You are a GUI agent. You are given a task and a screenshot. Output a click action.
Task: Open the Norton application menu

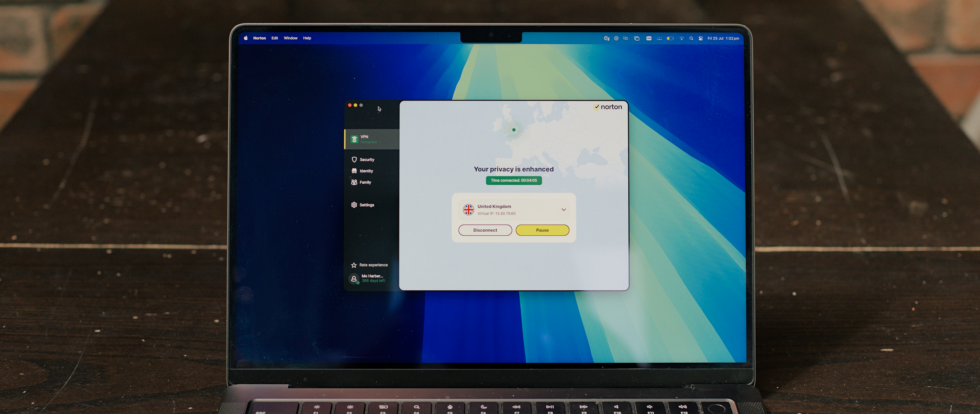(x=259, y=38)
